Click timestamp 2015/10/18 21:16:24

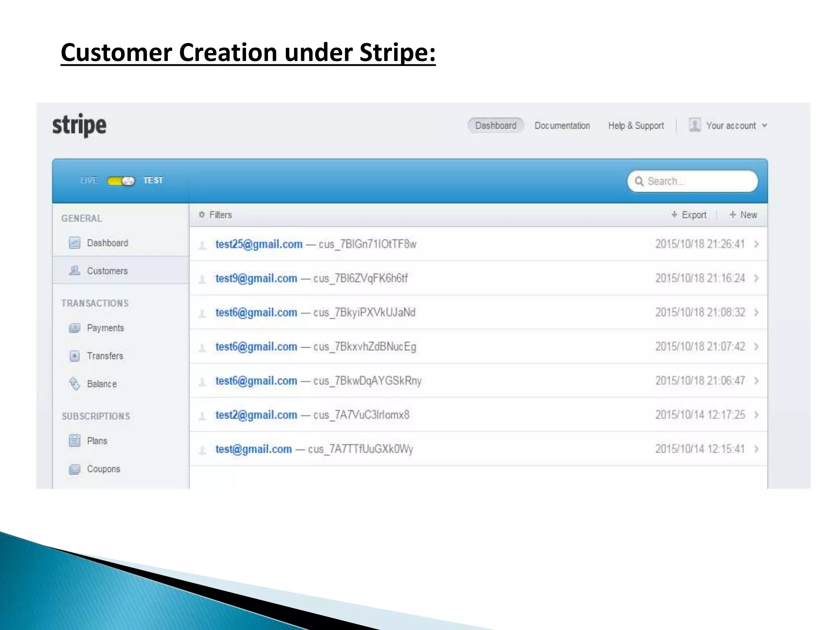click(x=700, y=278)
